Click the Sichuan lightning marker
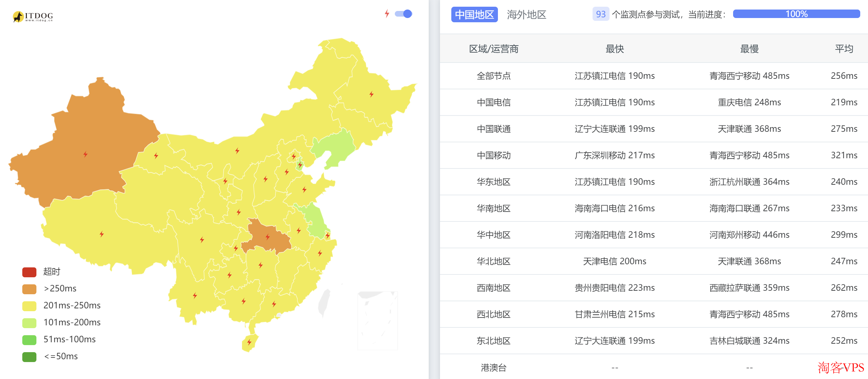868x379 pixels. coord(202,239)
